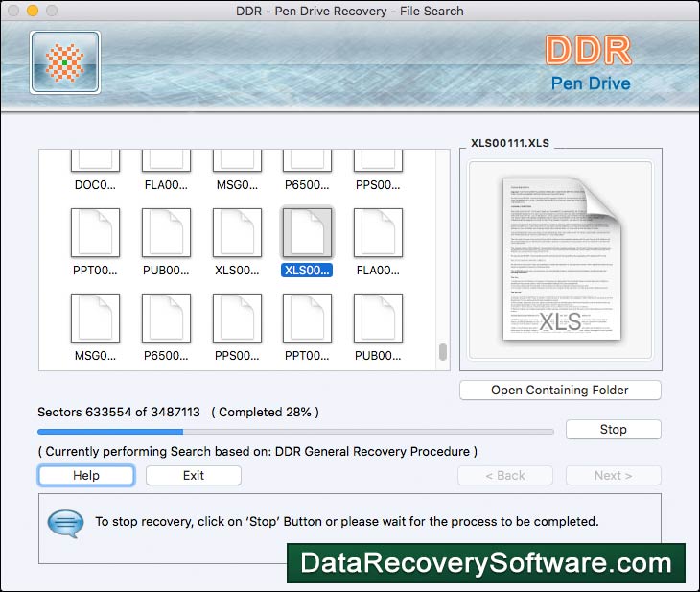Click the 'Sectors 633554 of 3487113' text

click(x=119, y=412)
